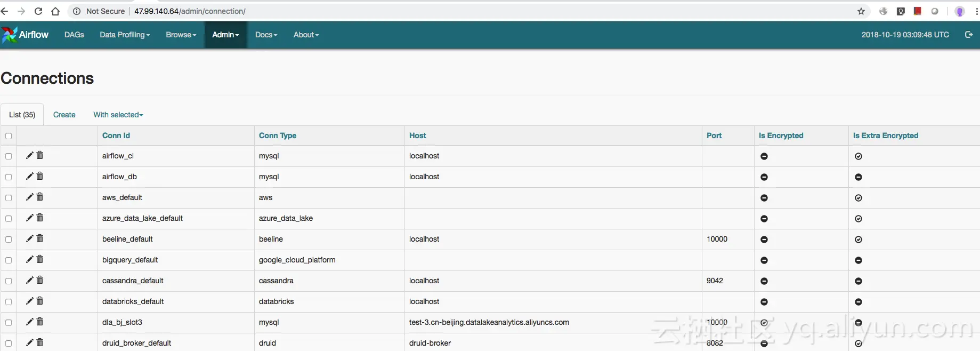This screenshot has width=980, height=351.
Task: Click the logout icon in navbar
Action: coord(969,35)
